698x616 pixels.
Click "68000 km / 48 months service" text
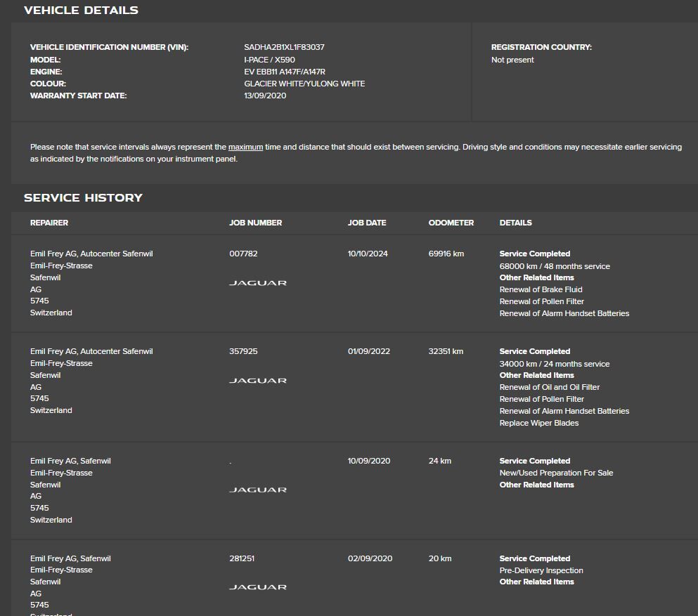[x=555, y=267]
